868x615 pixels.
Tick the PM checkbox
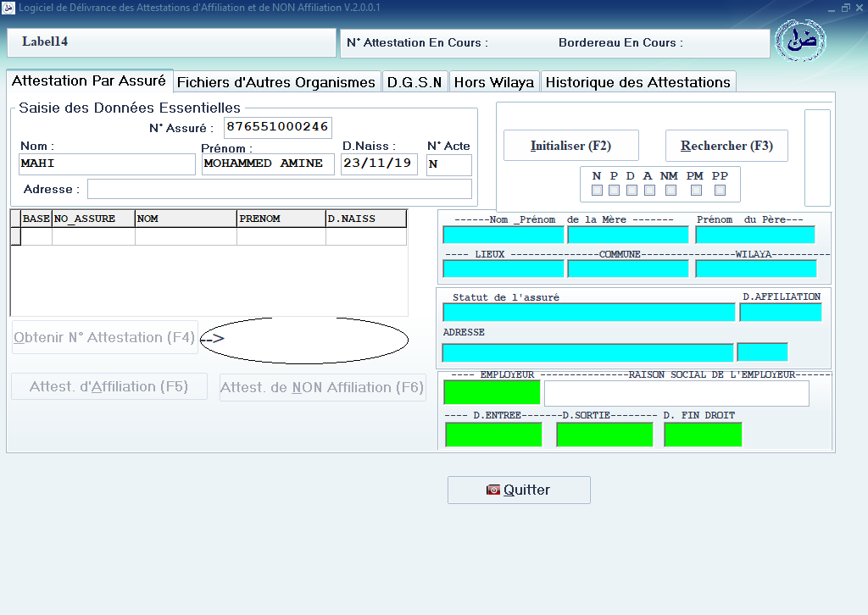click(697, 191)
